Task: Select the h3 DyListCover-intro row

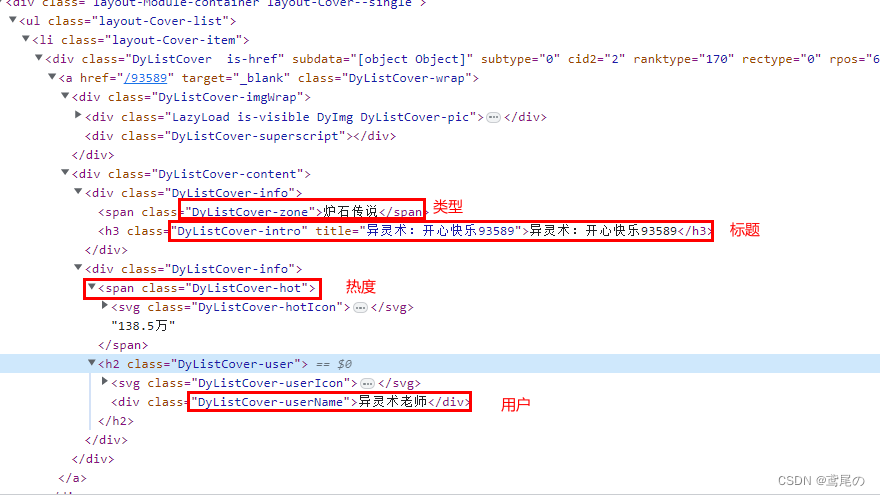Action: pyautogui.click(x=406, y=231)
